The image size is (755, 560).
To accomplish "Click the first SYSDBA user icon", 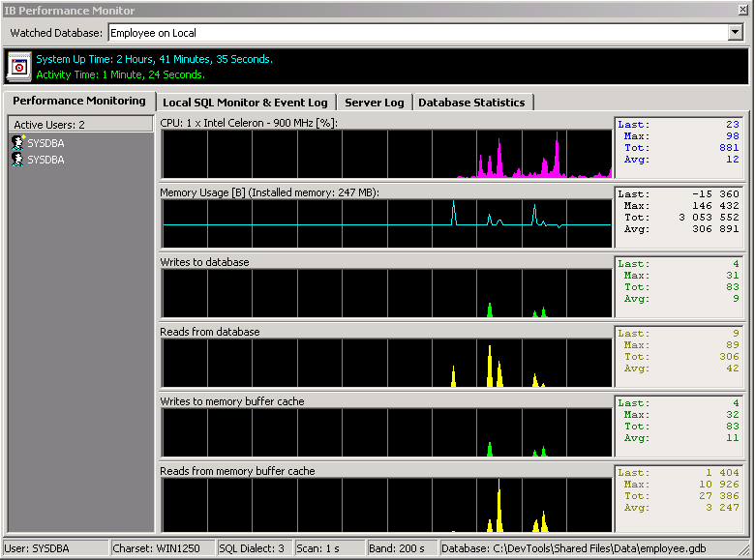I will point(16,143).
